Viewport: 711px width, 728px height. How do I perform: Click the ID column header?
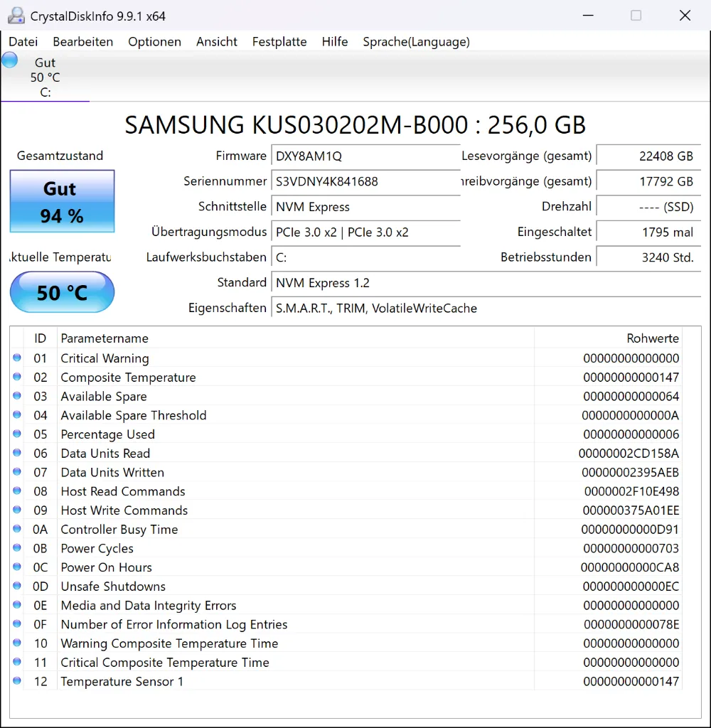[x=41, y=338]
